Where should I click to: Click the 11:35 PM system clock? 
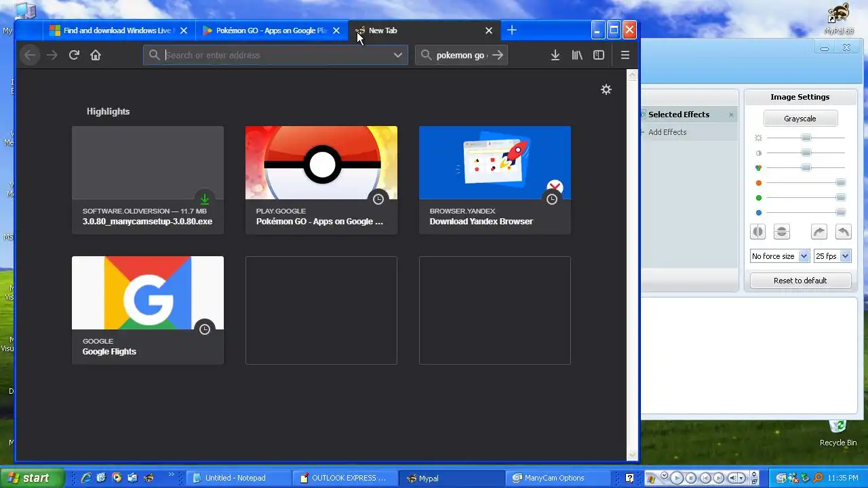coord(843,478)
